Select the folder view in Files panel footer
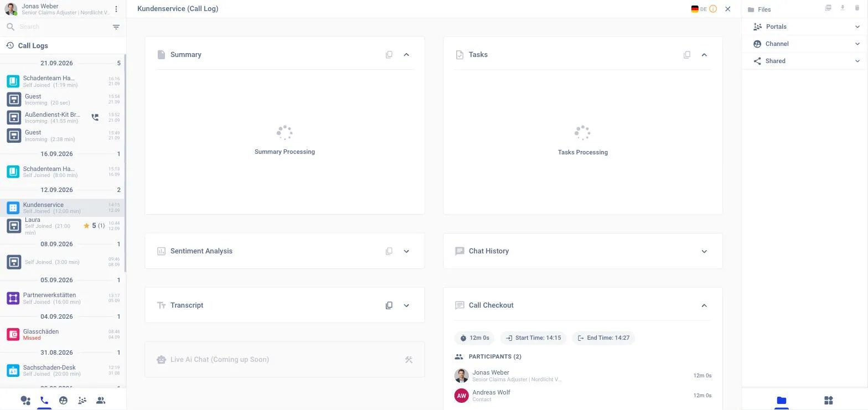Image resolution: width=868 pixels, height=410 pixels. pyautogui.click(x=781, y=400)
